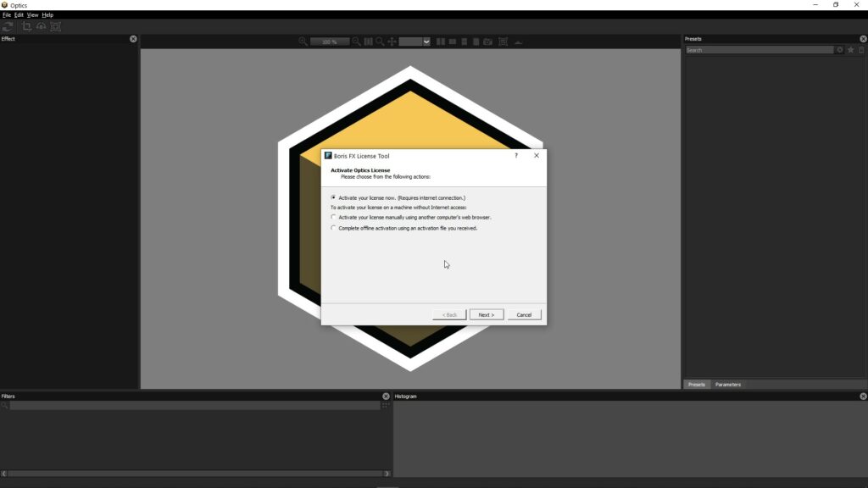Click Cancel in the License Tool dialog
Image resolution: width=868 pixels, height=488 pixels.
point(524,315)
